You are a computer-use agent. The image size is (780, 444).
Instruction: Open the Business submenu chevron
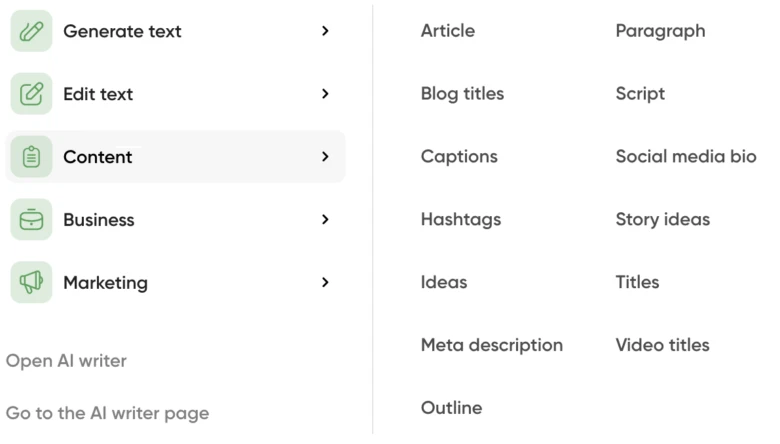325,220
